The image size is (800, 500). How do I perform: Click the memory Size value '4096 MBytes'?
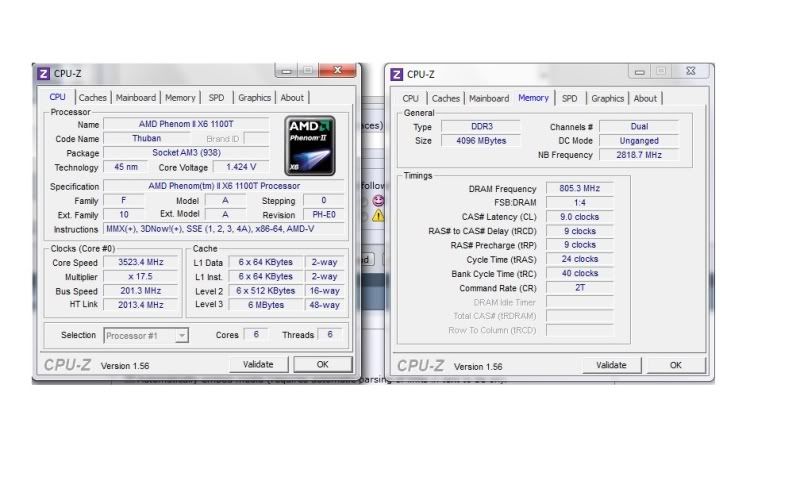(481, 141)
